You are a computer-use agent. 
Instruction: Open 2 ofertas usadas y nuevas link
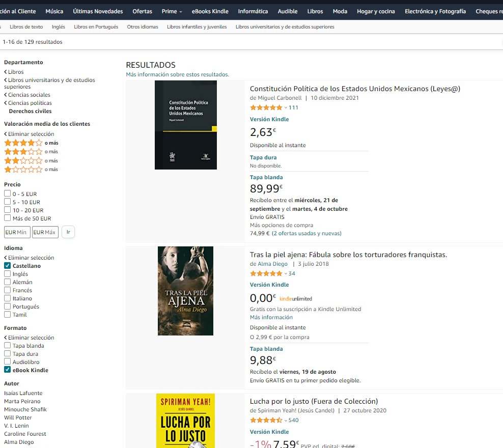tap(306, 233)
